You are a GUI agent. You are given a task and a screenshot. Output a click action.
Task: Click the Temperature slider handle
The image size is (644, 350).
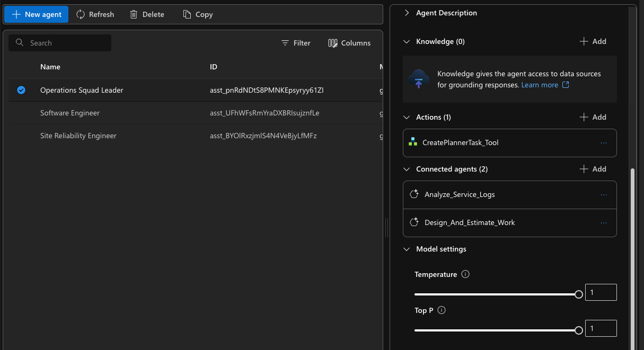pos(579,294)
